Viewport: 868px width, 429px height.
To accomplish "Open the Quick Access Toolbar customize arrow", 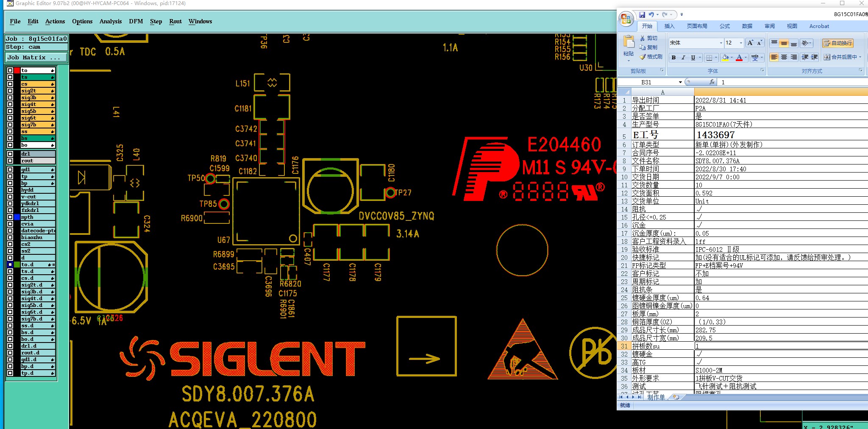I will (682, 14).
